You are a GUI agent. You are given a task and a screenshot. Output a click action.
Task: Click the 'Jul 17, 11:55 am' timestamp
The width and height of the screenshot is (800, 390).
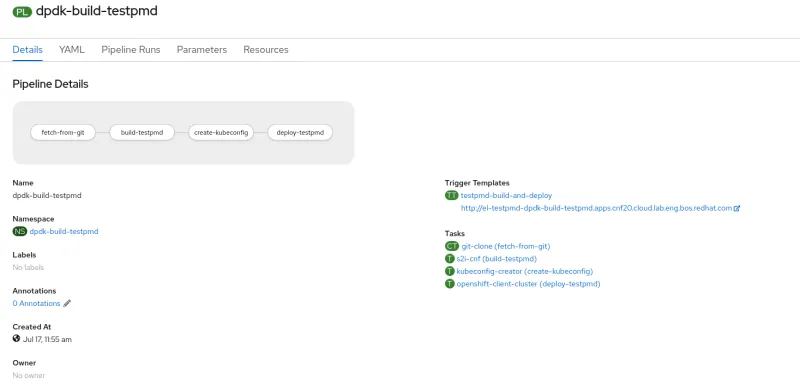47,339
